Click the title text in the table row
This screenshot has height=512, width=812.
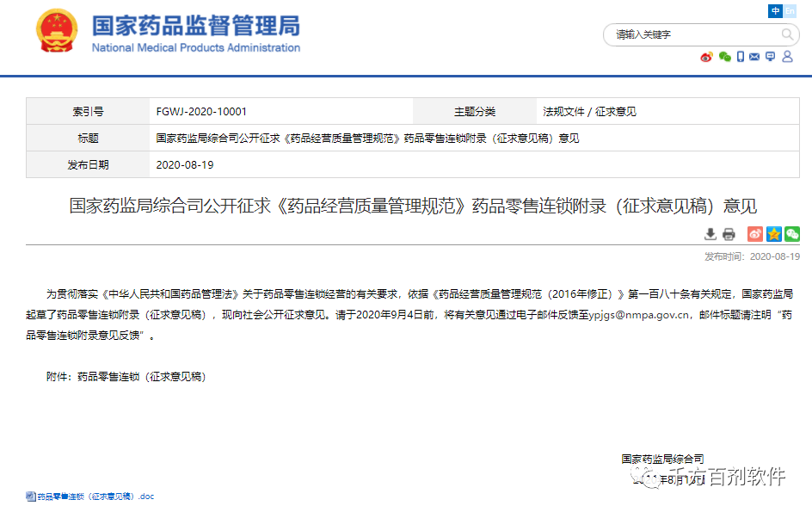click(367, 139)
